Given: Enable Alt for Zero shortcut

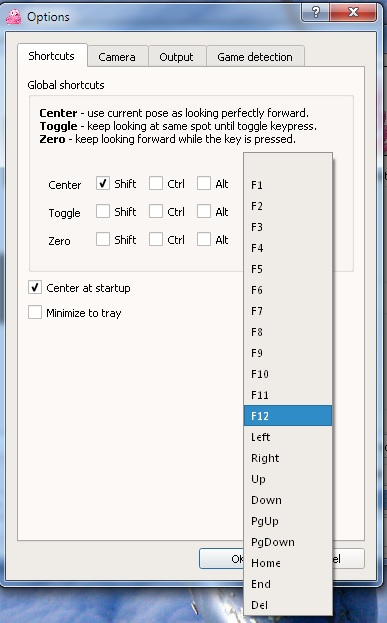Looking at the screenshot, I should pyautogui.click(x=204, y=239).
